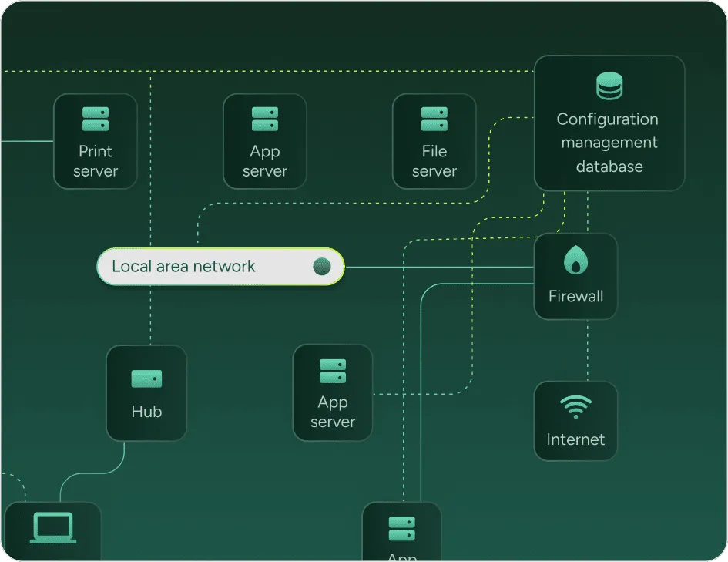Click the Local area network pill label
Image resolution: width=728 pixels, height=562 pixels.
pos(183,266)
